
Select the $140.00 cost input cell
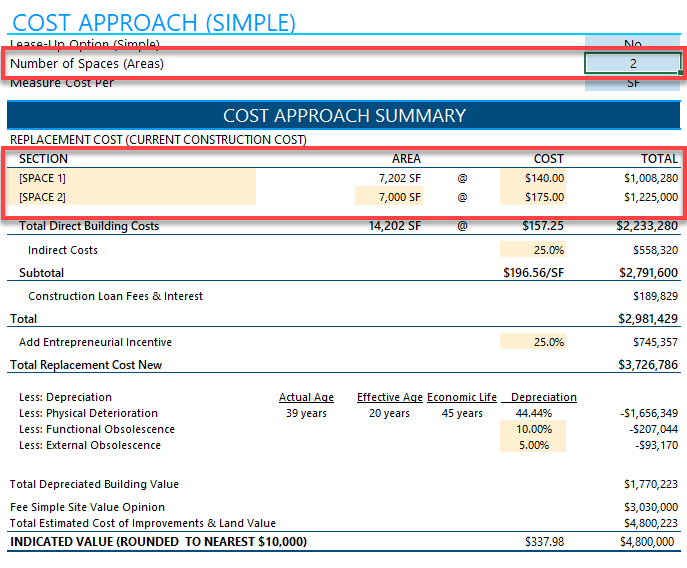point(533,178)
